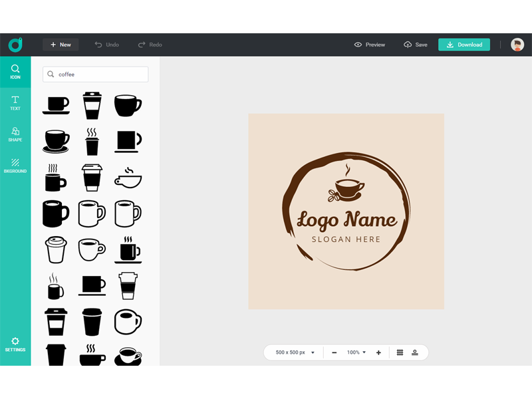The width and height of the screenshot is (532, 399).
Task: Open the Shape panel
Action: point(15,134)
